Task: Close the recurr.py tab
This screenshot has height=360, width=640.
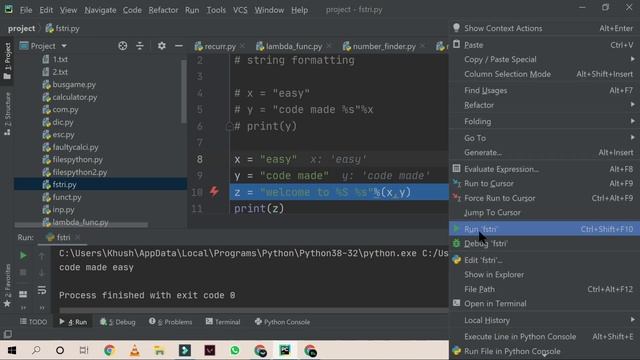Action: point(242,46)
